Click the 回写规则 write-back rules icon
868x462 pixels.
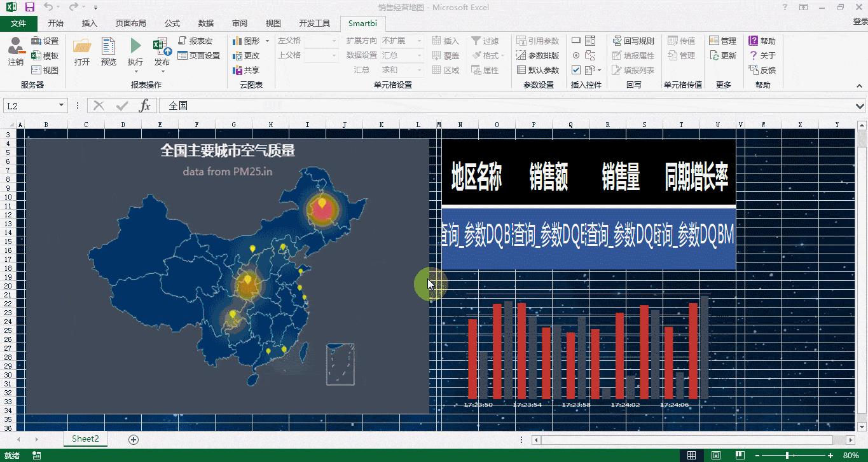(633, 40)
